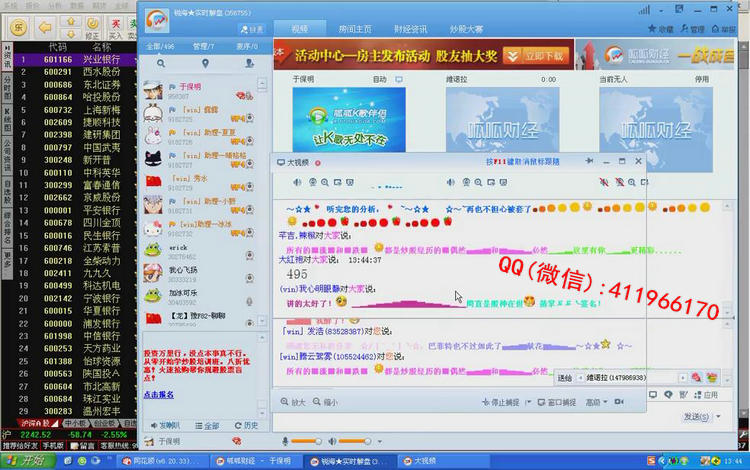Click the microphone icon near bottom sliders
The width and height of the screenshot is (750, 470).
[x=286, y=441]
